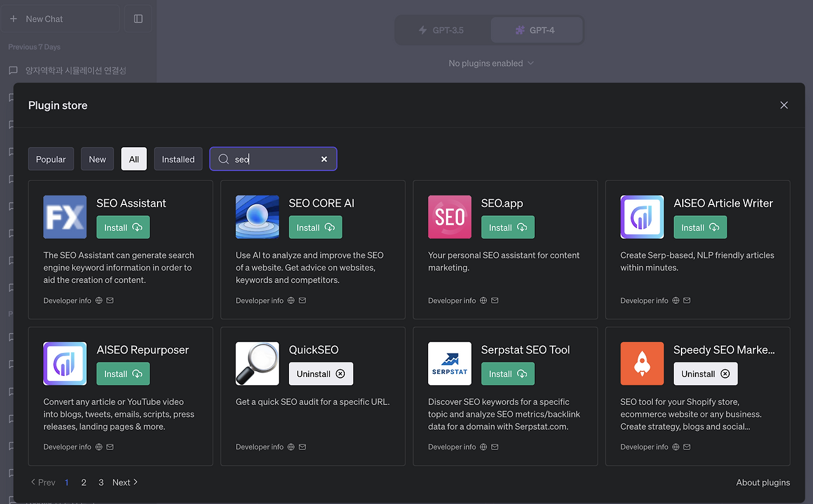Viewport: 813px width, 504px height.
Task: Open AISEO Repurposer developer website globe
Action: click(99, 447)
